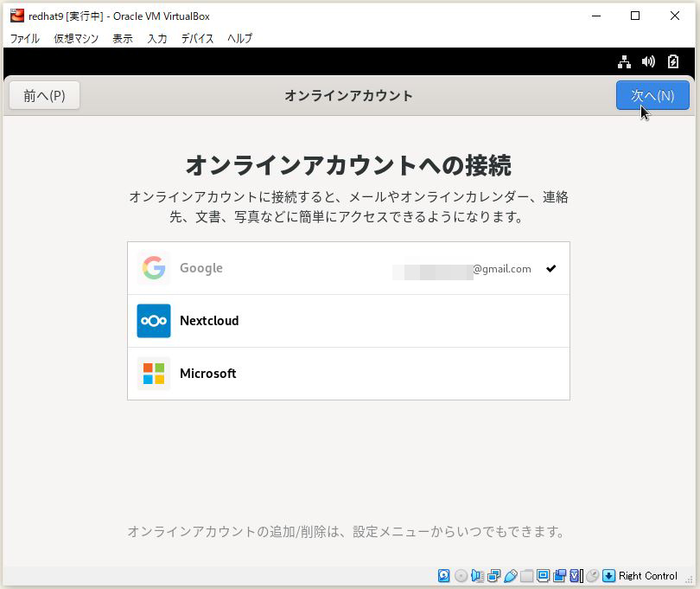Viewport: 700px width, 589px height.
Task: Close the redhat9 VirtualBox window
Action: click(x=675, y=16)
